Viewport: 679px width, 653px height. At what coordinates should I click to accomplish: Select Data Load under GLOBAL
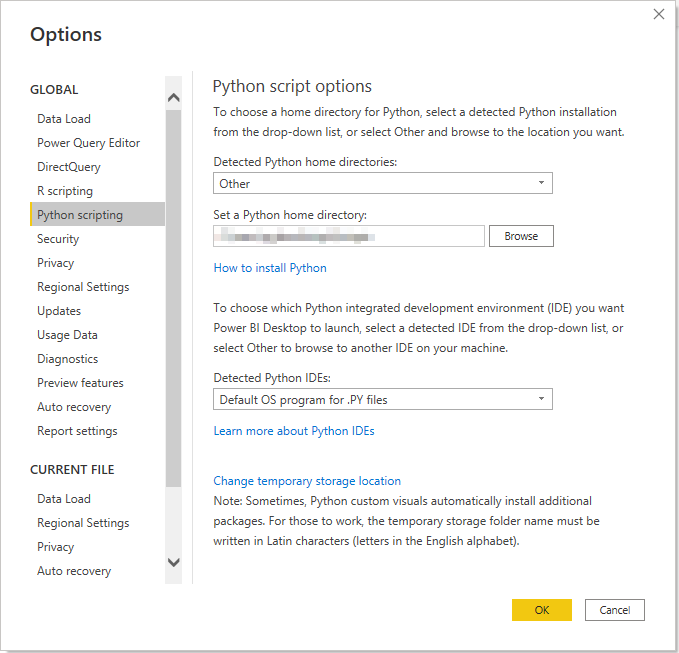(x=64, y=119)
